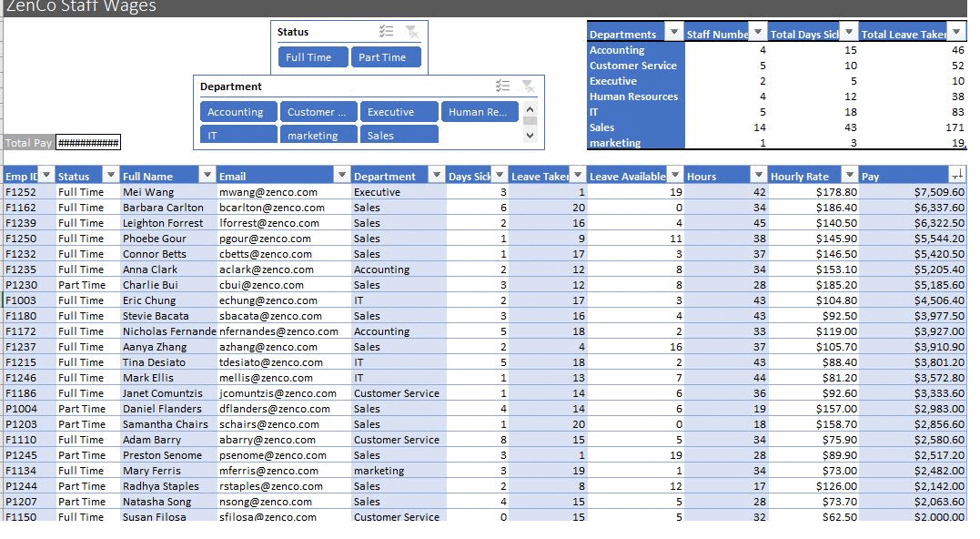Click pay cell $2,142.00
Image resolution: width=980 pixels, height=539 pixels.
pos(914,486)
